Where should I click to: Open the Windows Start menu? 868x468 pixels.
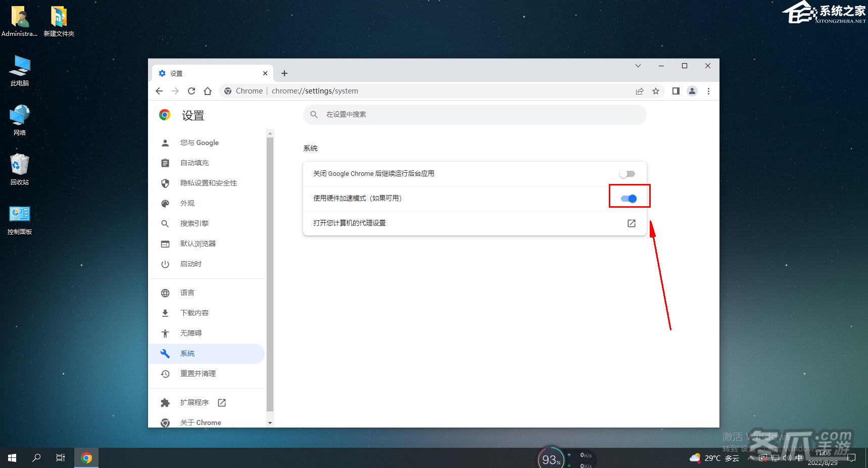(12, 458)
